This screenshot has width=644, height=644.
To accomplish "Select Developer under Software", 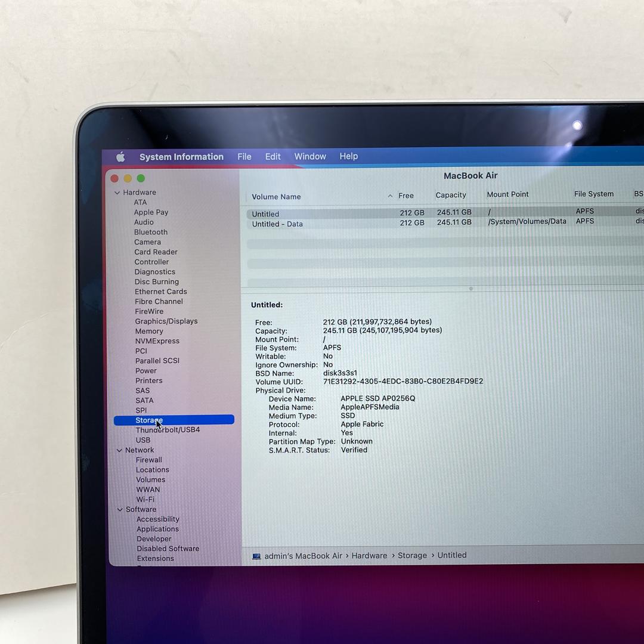I will (x=154, y=539).
